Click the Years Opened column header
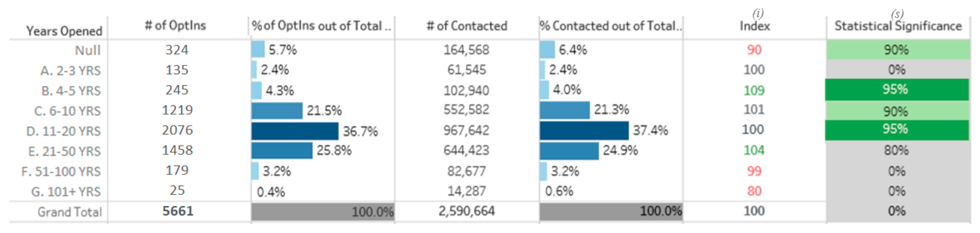 coord(64,31)
